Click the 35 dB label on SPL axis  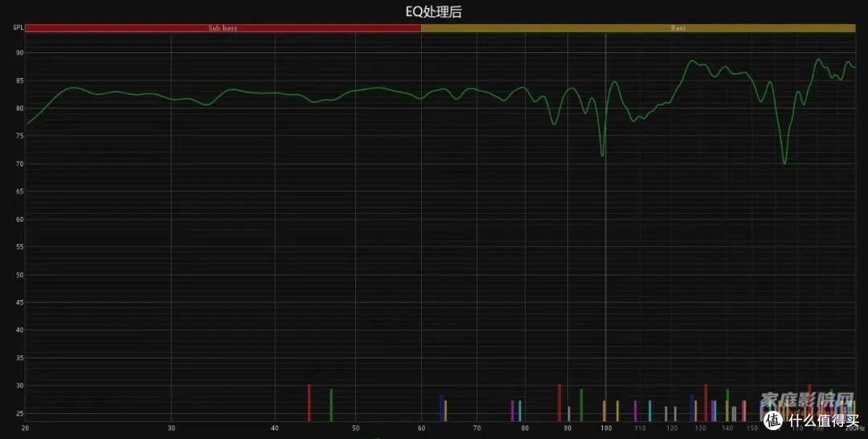pos(20,358)
